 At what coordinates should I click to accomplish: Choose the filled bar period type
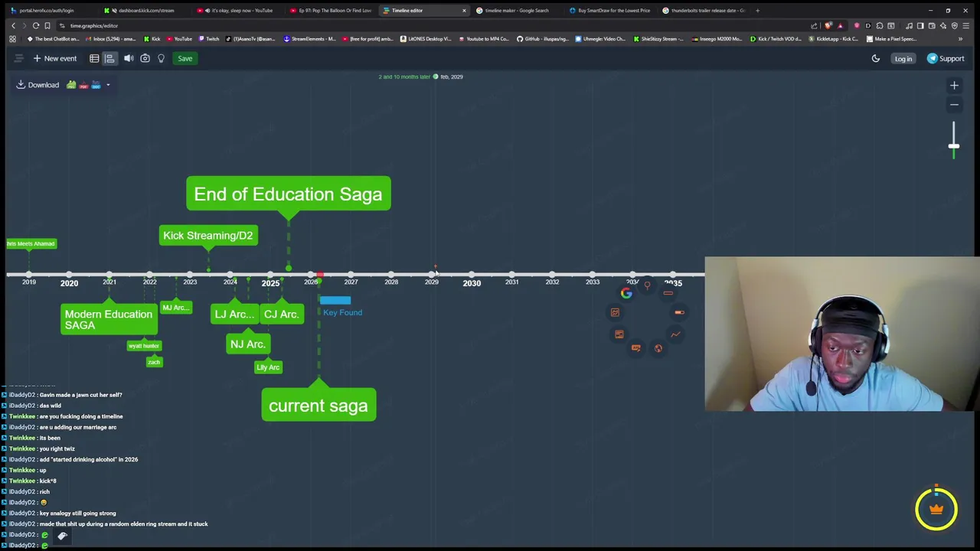click(x=679, y=312)
